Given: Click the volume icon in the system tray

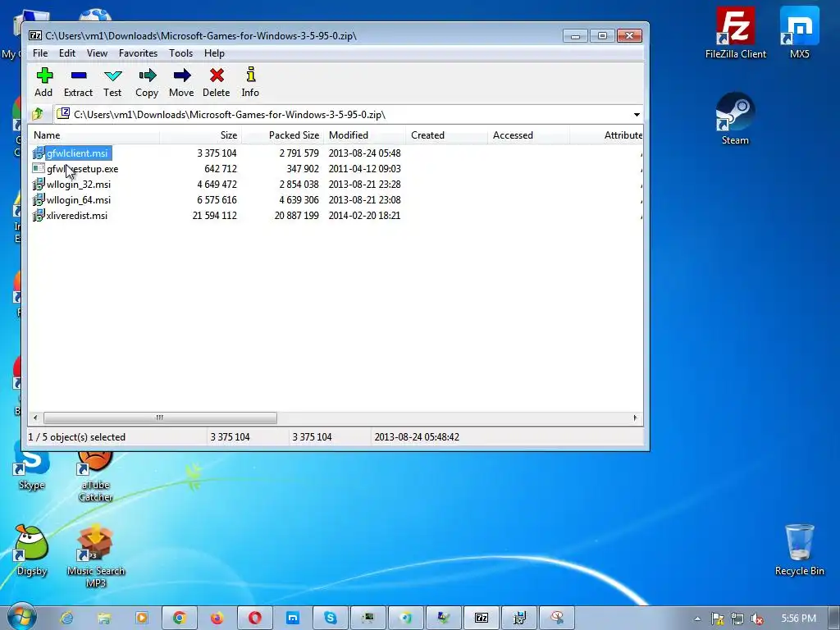Looking at the screenshot, I should click(x=756, y=619).
